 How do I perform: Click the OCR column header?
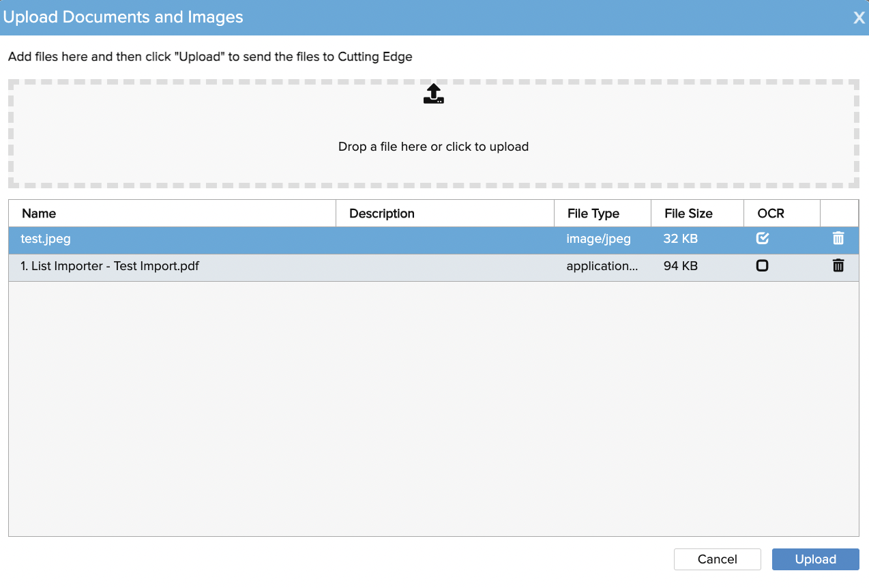coord(771,214)
